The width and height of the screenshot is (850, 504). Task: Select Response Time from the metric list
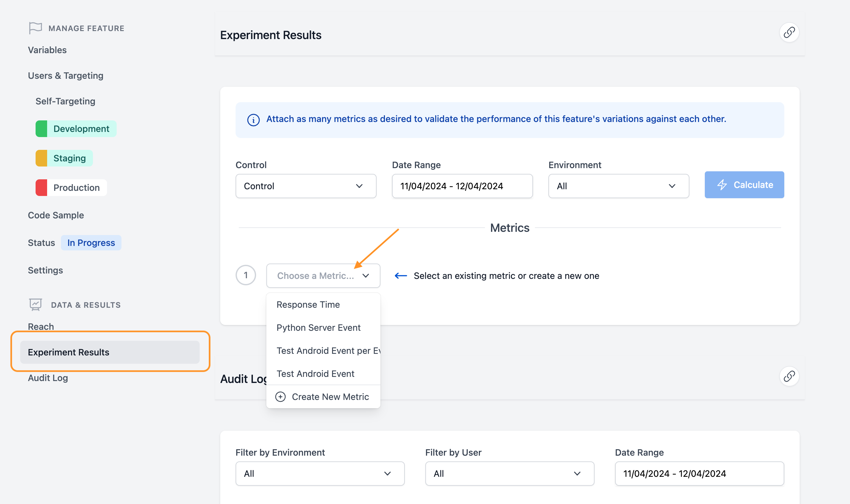click(x=308, y=304)
